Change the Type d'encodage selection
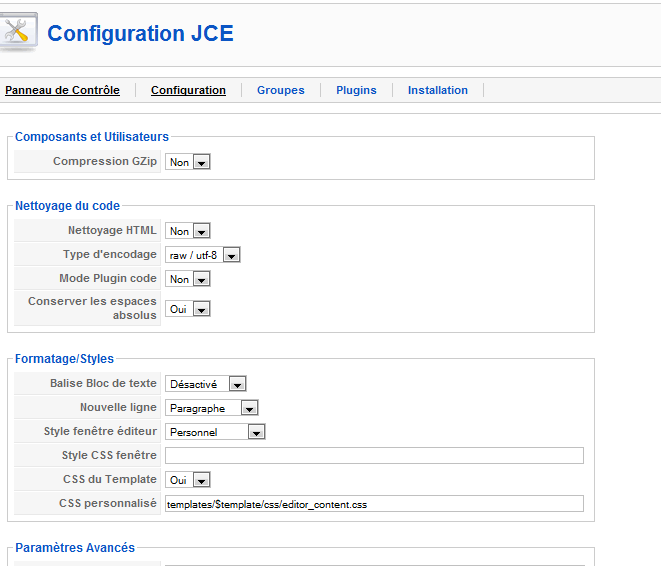 tap(203, 255)
